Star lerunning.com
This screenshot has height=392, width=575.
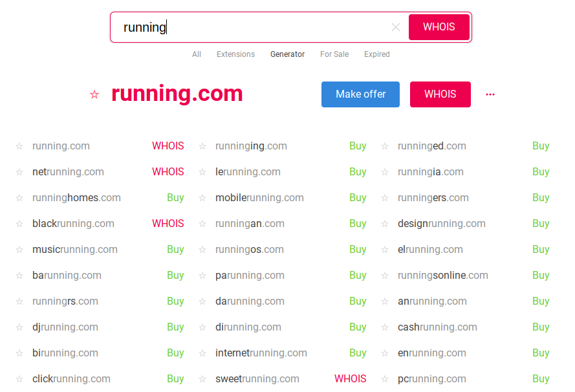pos(202,172)
